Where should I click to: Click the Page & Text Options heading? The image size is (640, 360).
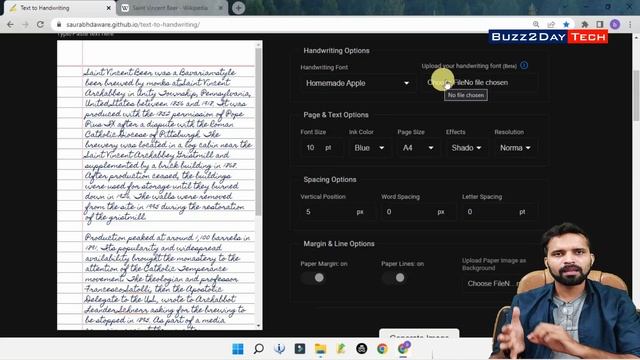pos(336,115)
